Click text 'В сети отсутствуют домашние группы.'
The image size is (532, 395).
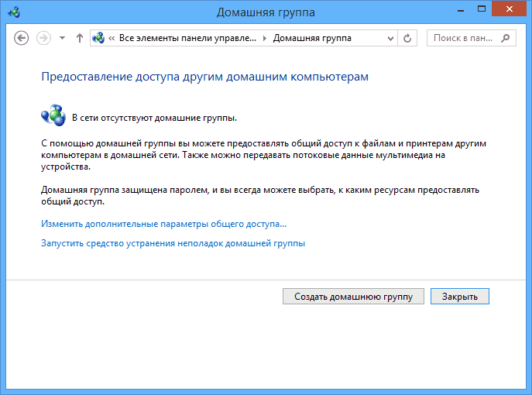point(154,118)
